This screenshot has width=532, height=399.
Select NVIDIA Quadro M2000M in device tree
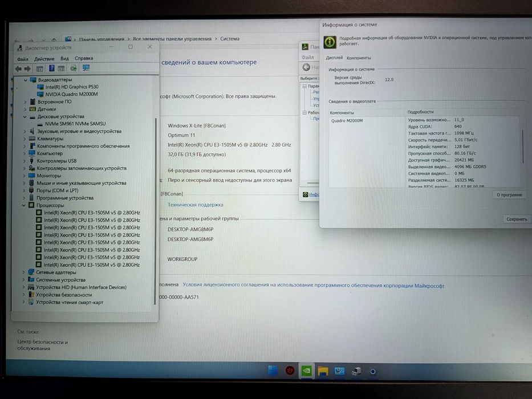(x=72, y=94)
